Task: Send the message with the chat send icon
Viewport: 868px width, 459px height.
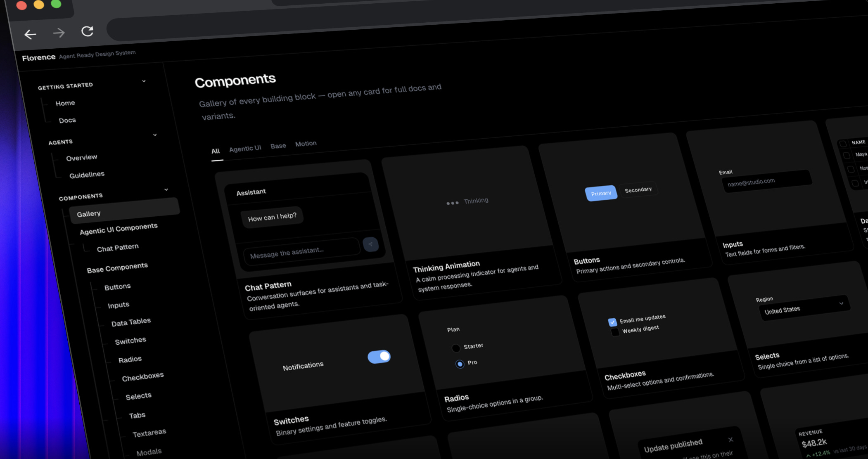Action: tap(370, 244)
